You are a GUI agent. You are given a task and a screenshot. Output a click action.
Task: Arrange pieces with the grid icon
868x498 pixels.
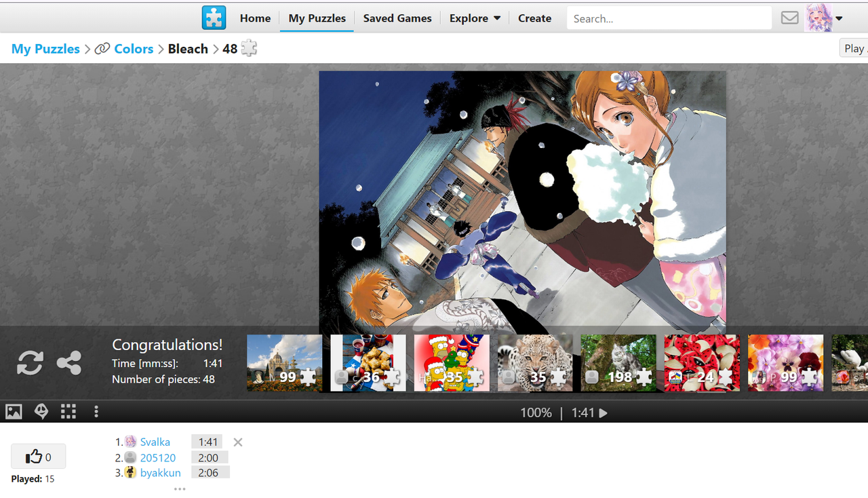coord(68,411)
